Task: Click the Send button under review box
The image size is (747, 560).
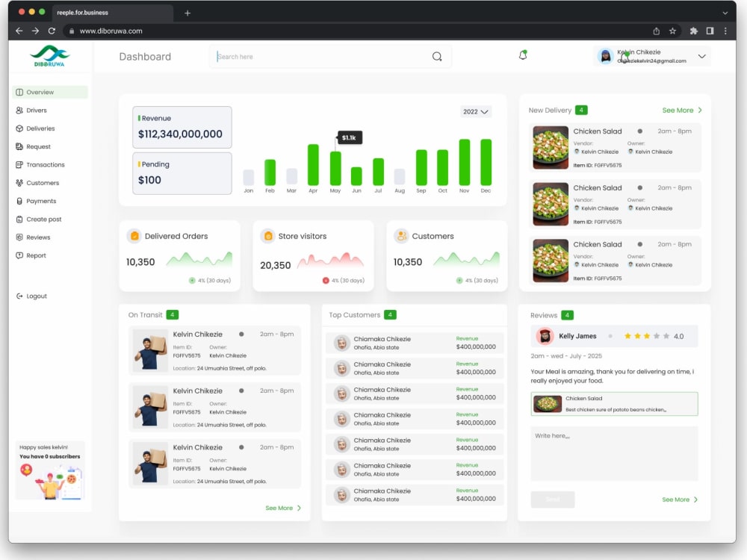Action: 553,499
